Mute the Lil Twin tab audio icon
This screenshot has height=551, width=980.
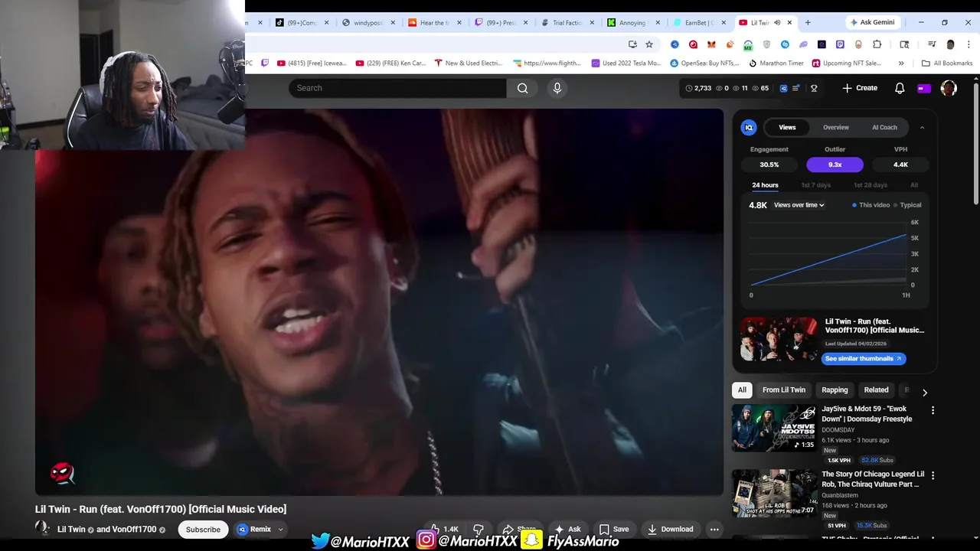(x=777, y=23)
